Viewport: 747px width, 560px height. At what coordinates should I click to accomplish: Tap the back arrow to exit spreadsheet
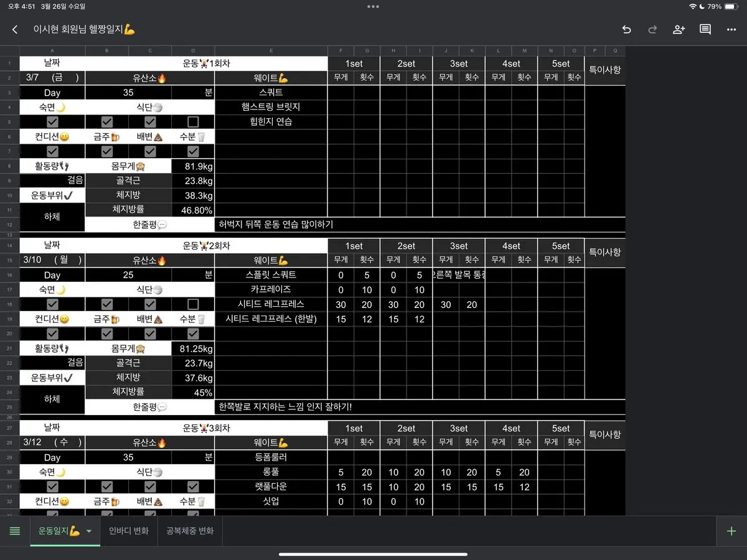[x=15, y=29]
